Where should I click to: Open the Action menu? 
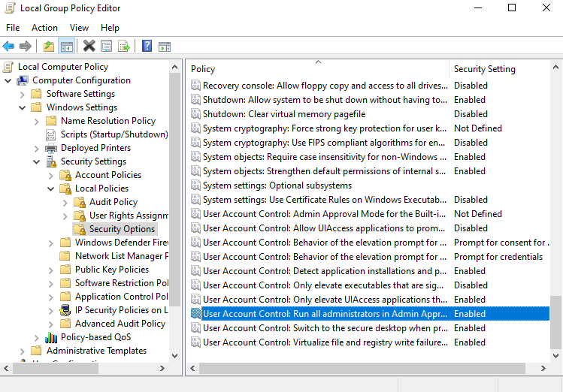click(44, 28)
